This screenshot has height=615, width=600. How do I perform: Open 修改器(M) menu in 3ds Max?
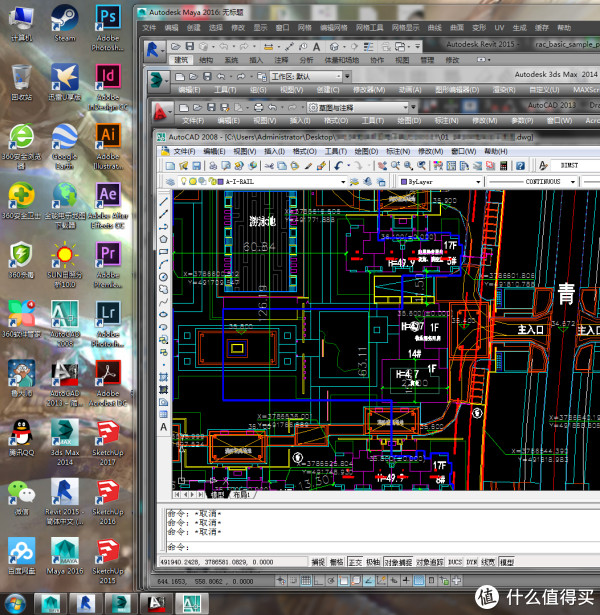(369, 90)
